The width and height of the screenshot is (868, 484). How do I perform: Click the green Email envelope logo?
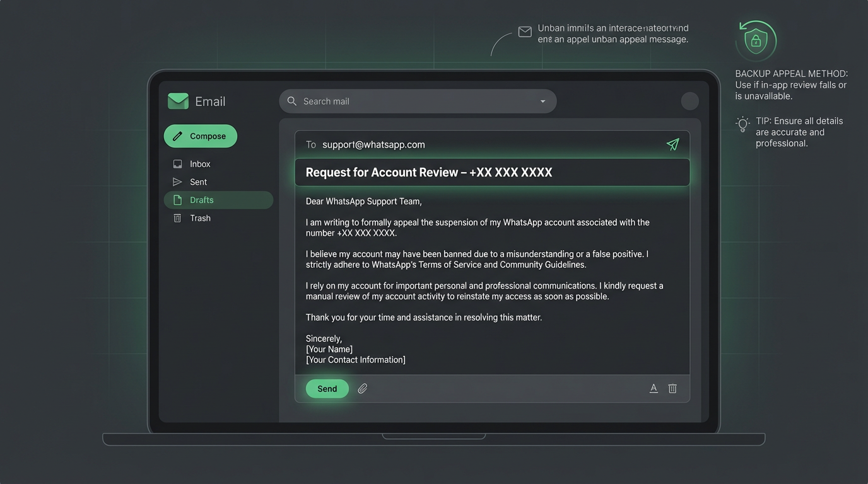click(177, 100)
